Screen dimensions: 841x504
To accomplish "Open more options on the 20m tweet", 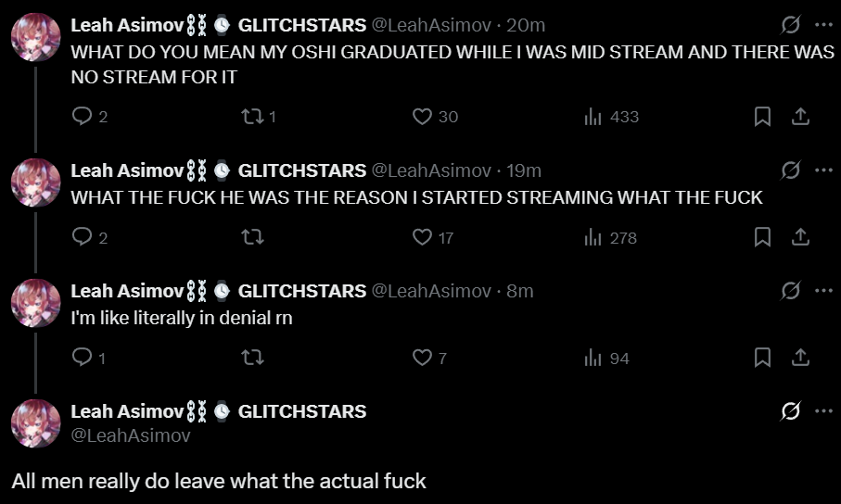I will 823,25.
